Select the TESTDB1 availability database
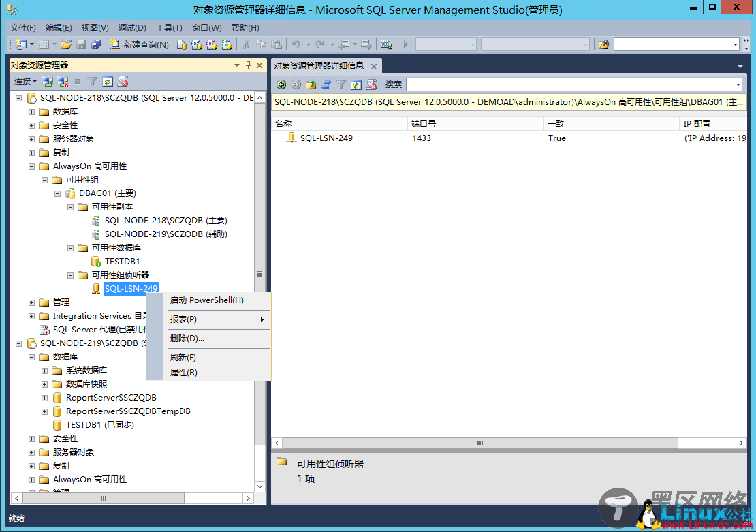 (x=122, y=262)
